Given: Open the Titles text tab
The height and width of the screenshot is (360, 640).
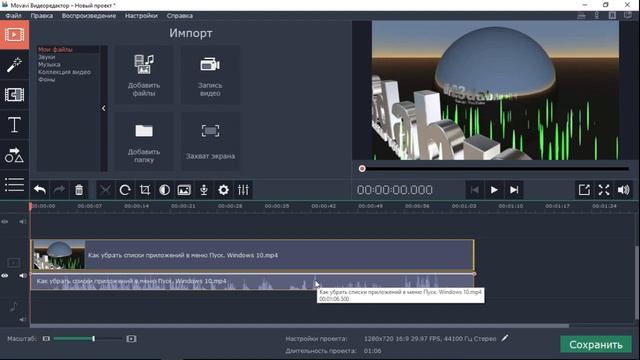Looking at the screenshot, I should [14, 124].
